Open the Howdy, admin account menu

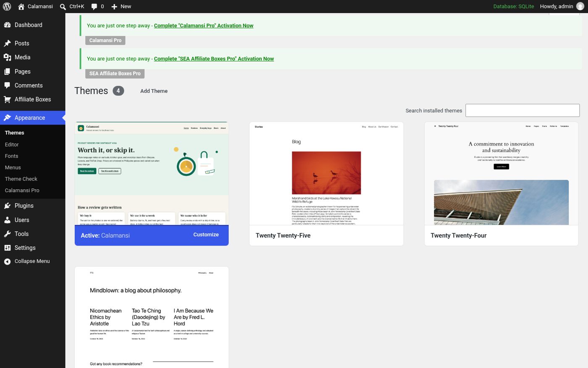click(562, 6)
